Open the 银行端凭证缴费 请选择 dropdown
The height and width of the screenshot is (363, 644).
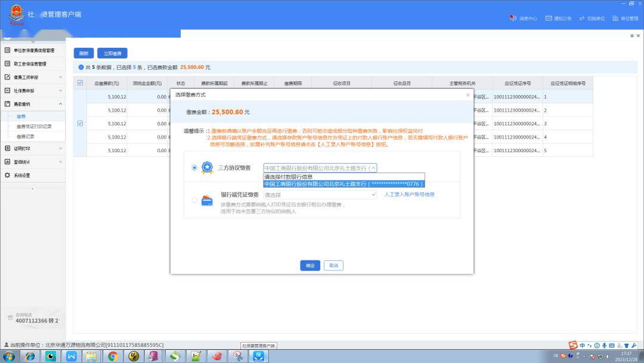tap(320, 195)
